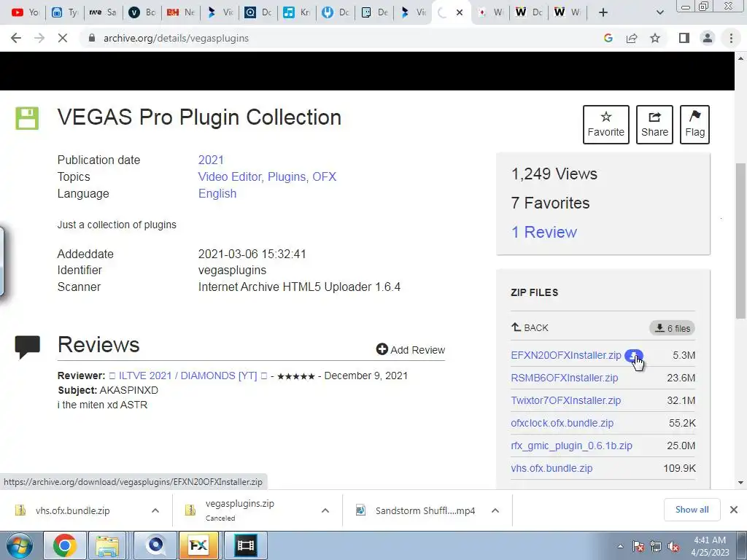This screenshot has width=747, height=560.
Task: Click the blue icon beside EFXN20OFXInstaller.zip
Action: click(x=634, y=355)
